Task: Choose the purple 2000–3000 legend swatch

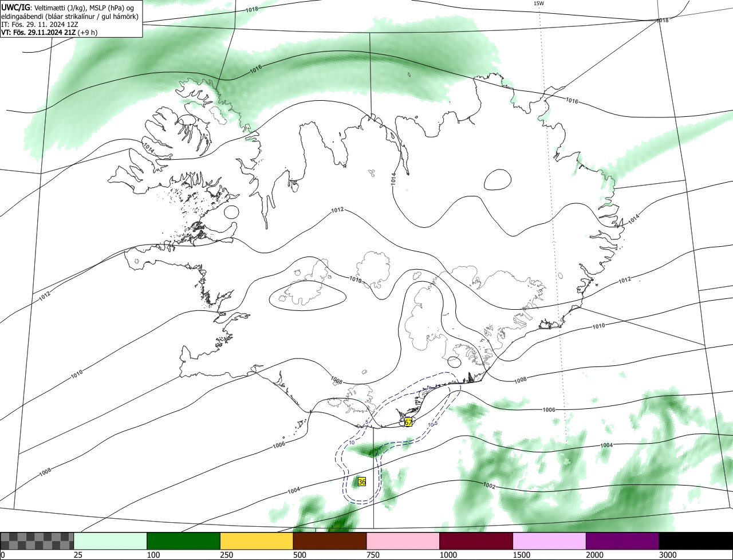Action: click(x=622, y=541)
